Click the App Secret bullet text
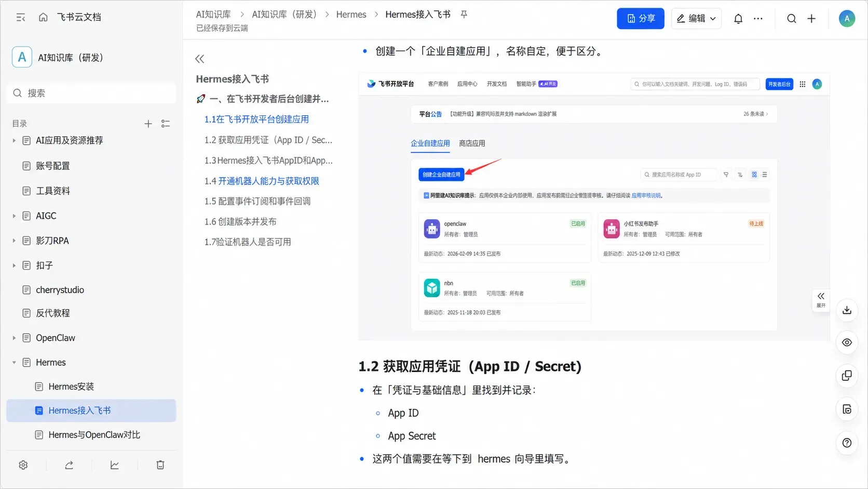Image resolution: width=868 pixels, height=489 pixels. pos(412,436)
